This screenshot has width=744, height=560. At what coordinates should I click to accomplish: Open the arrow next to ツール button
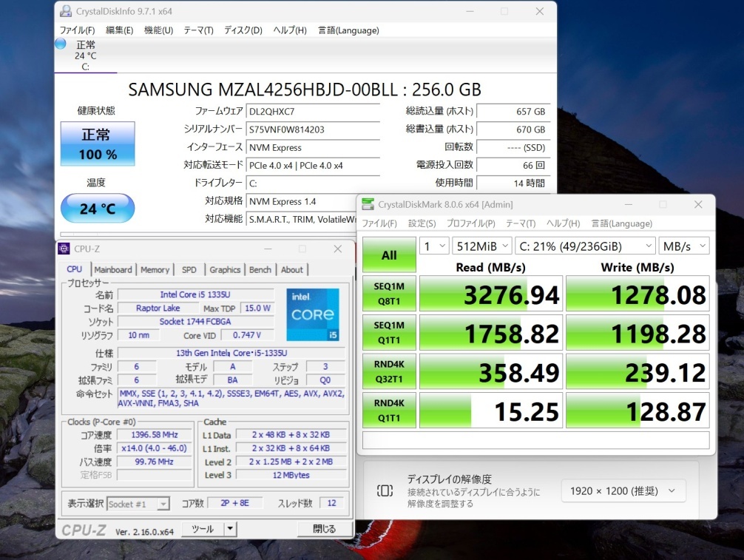tap(230, 529)
